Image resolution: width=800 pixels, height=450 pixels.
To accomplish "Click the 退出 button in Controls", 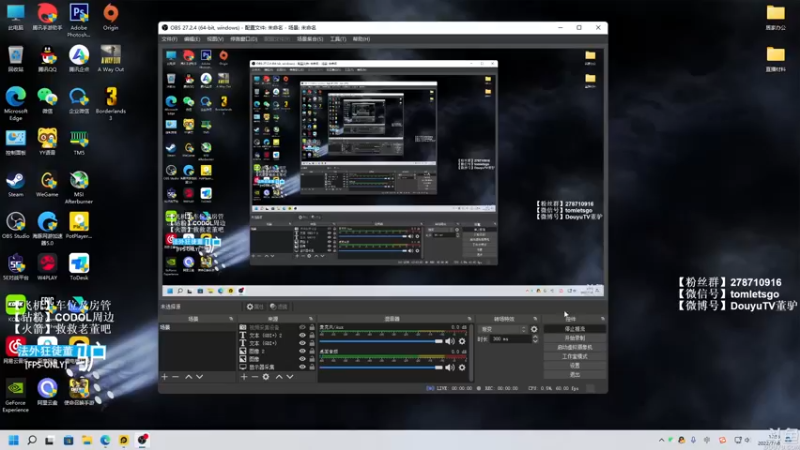I will (x=574, y=375).
